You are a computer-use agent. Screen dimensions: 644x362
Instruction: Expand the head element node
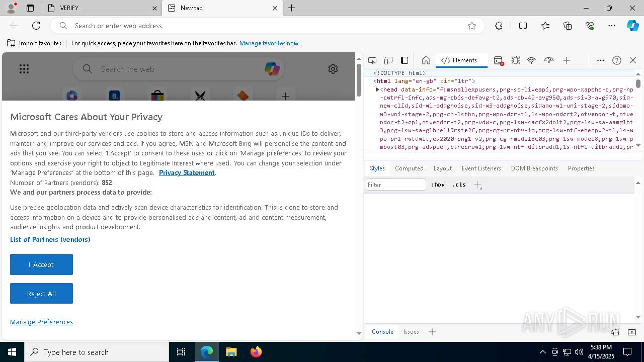click(377, 89)
